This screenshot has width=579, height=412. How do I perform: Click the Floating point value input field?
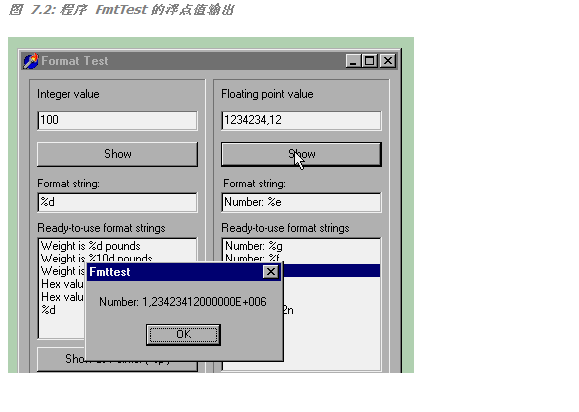coord(301,120)
